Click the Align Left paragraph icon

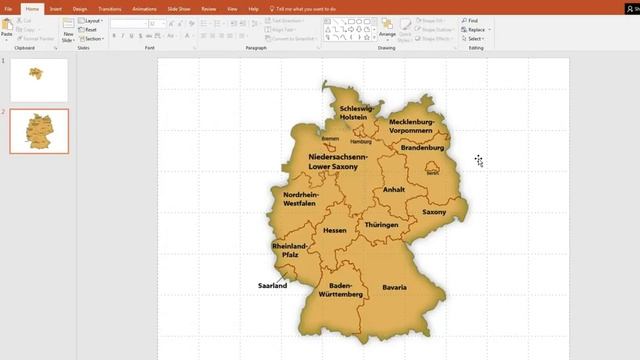click(x=203, y=36)
